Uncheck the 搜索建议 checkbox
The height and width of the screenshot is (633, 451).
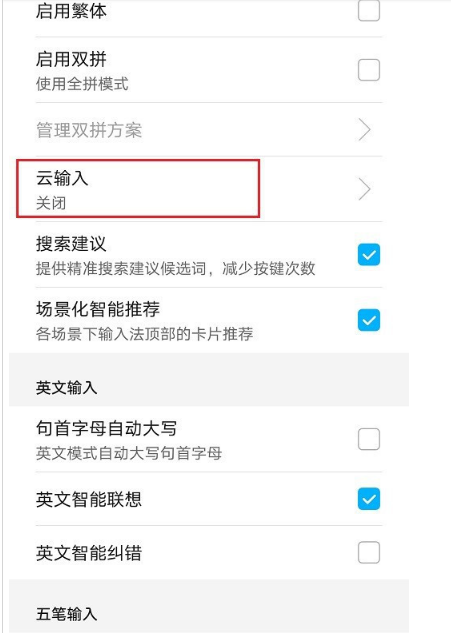[369, 254]
